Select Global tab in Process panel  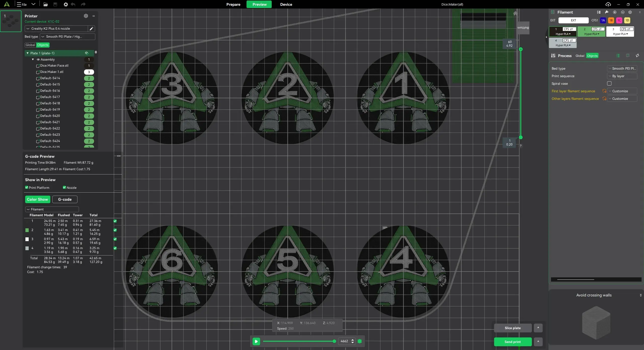(580, 56)
